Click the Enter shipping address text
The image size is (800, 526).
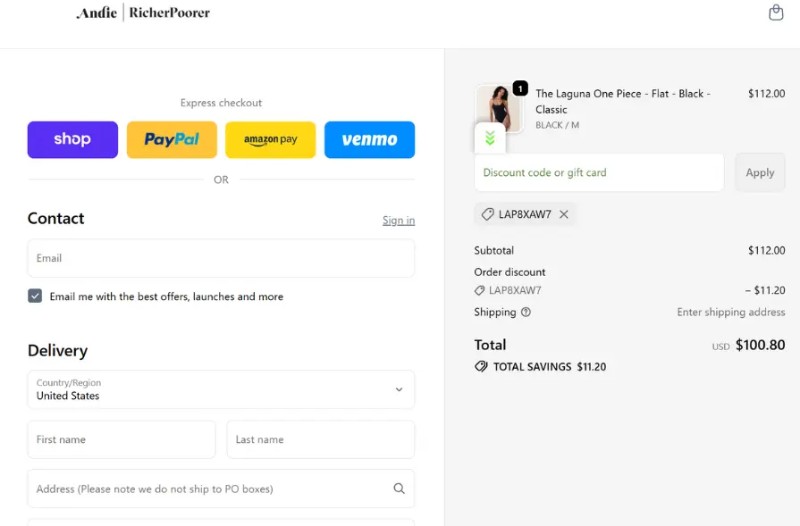coord(731,312)
